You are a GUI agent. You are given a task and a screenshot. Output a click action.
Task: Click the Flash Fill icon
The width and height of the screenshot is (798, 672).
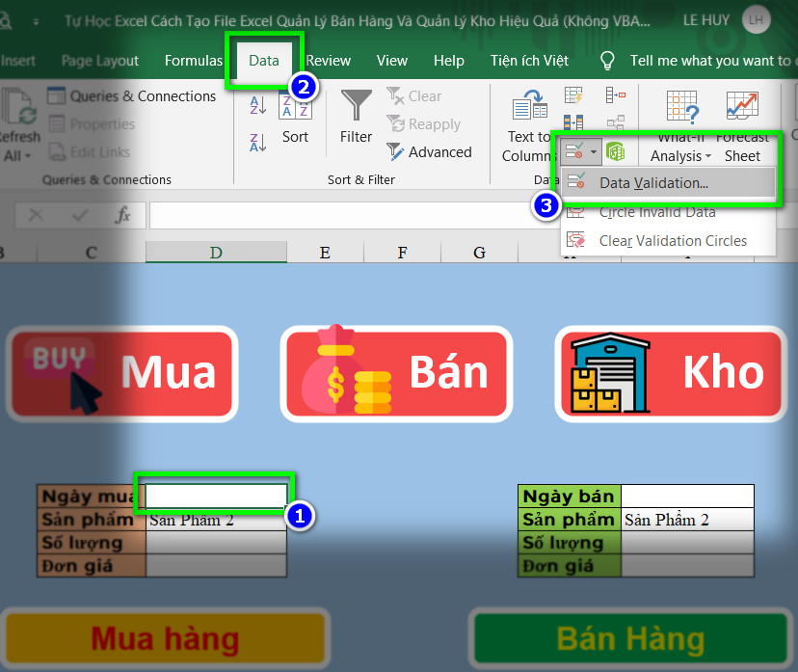(x=573, y=95)
